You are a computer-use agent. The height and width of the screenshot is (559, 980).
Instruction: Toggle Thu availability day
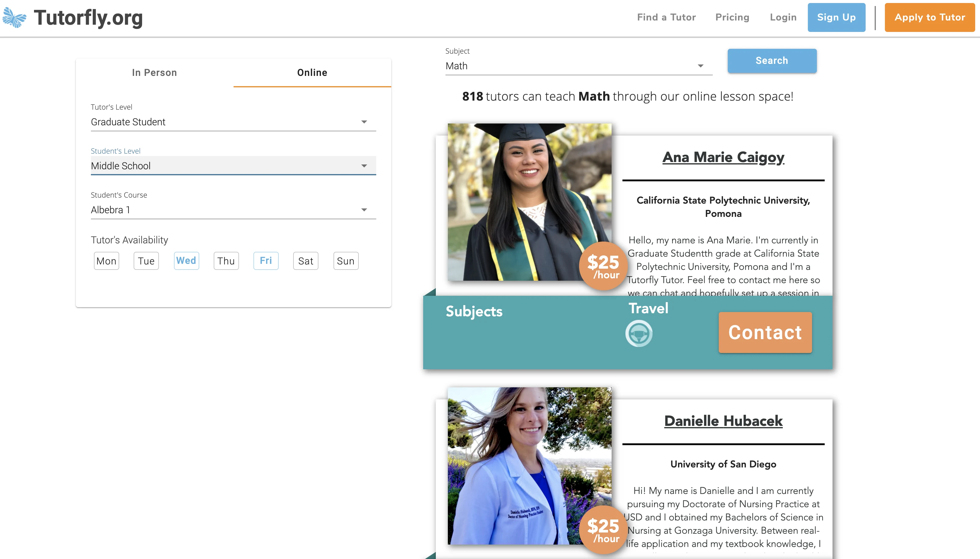pyautogui.click(x=226, y=261)
